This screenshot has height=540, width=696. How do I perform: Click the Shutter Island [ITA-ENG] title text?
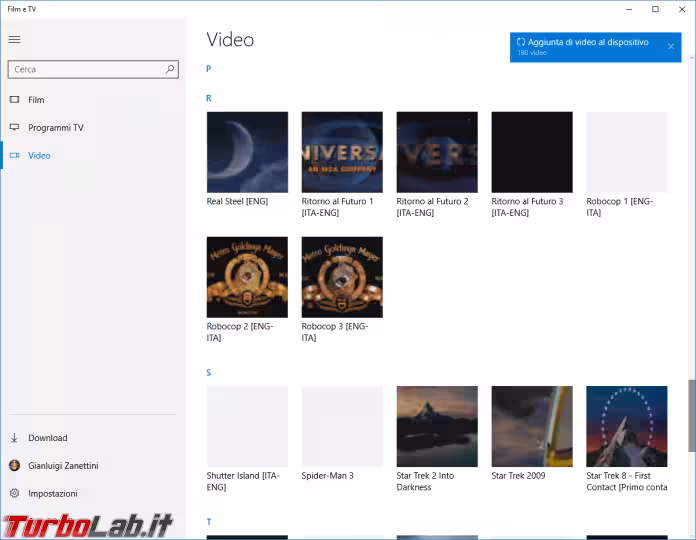click(x=243, y=481)
